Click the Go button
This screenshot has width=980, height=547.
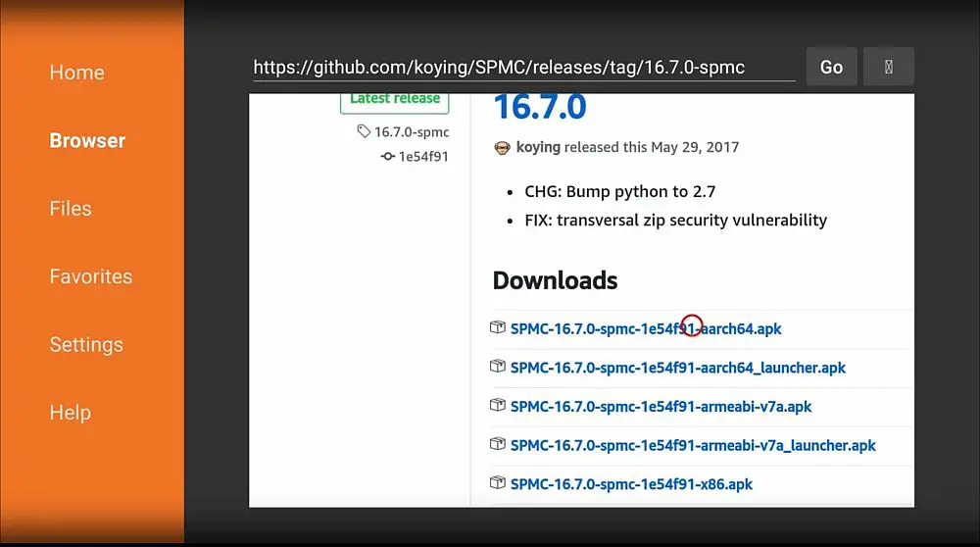pyautogui.click(x=831, y=67)
